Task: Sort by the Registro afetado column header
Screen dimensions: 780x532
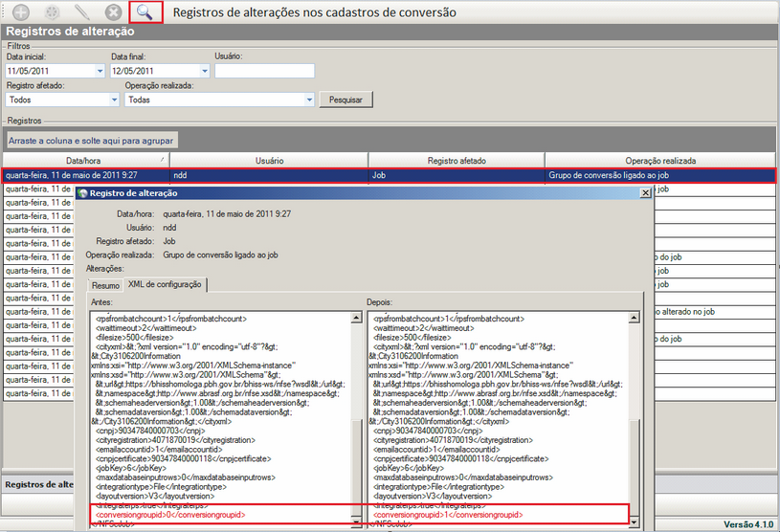Action: tap(457, 161)
